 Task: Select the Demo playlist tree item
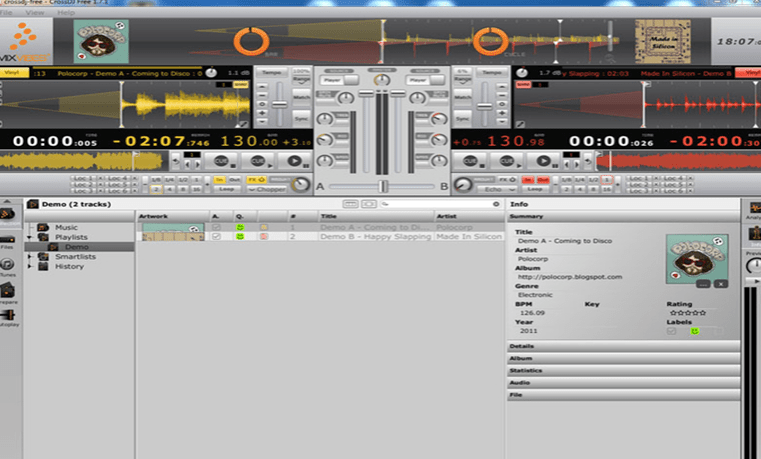tap(77, 247)
